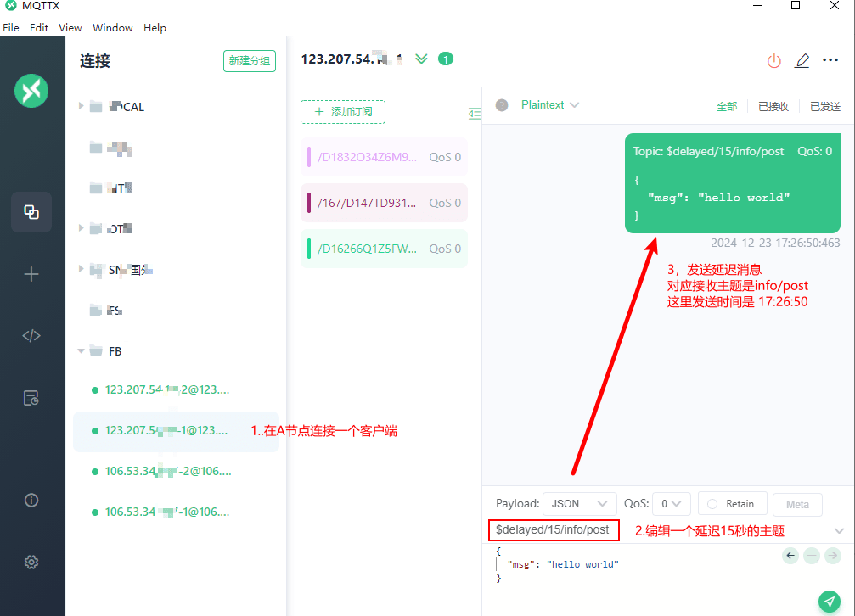Click the MQTTX logo in sidebar
This screenshot has width=855, height=616.
[x=31, y=91]
